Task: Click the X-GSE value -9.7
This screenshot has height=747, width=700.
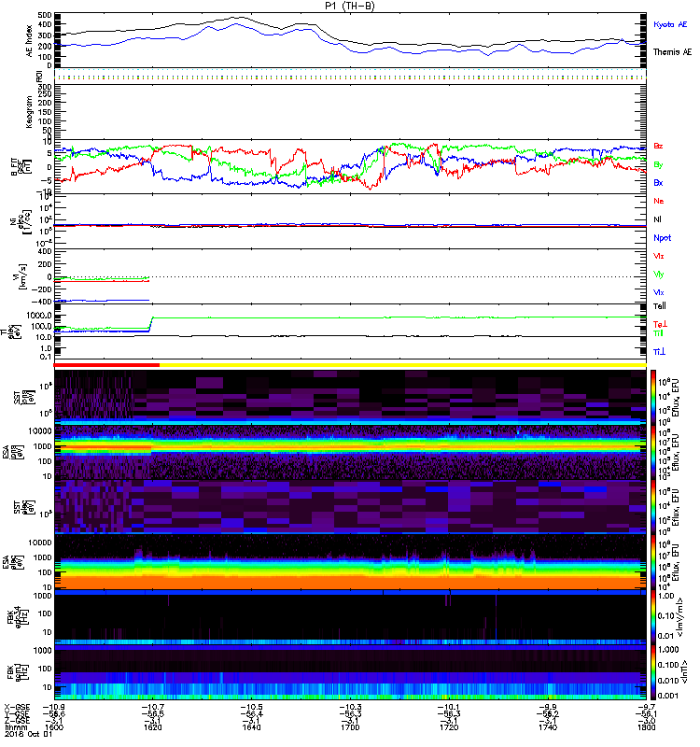Action: pyautogui.click(x=647, y=707)
